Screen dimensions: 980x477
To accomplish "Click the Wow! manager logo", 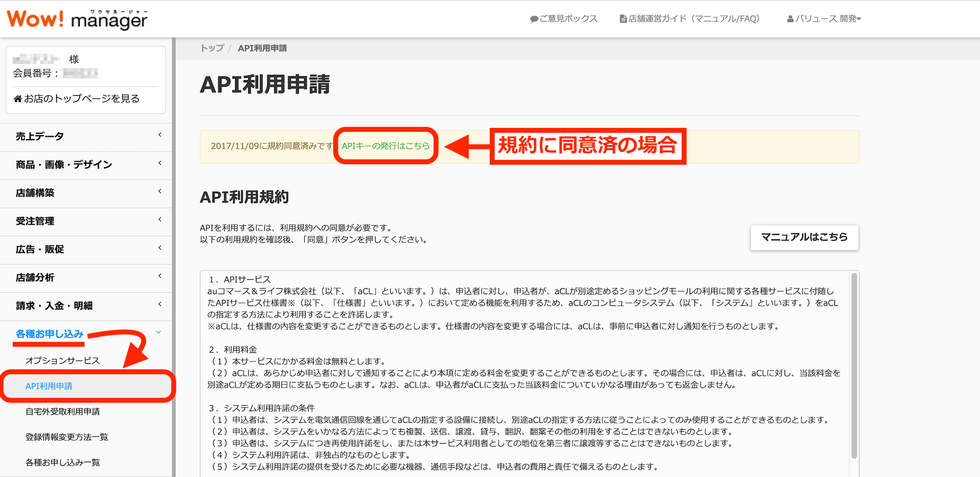I will point(77,19).
